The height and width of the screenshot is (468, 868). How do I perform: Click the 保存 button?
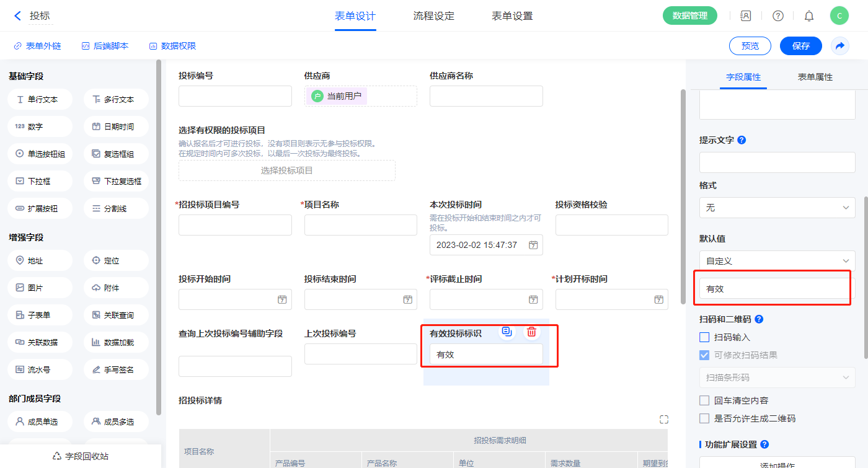point(800,46)
